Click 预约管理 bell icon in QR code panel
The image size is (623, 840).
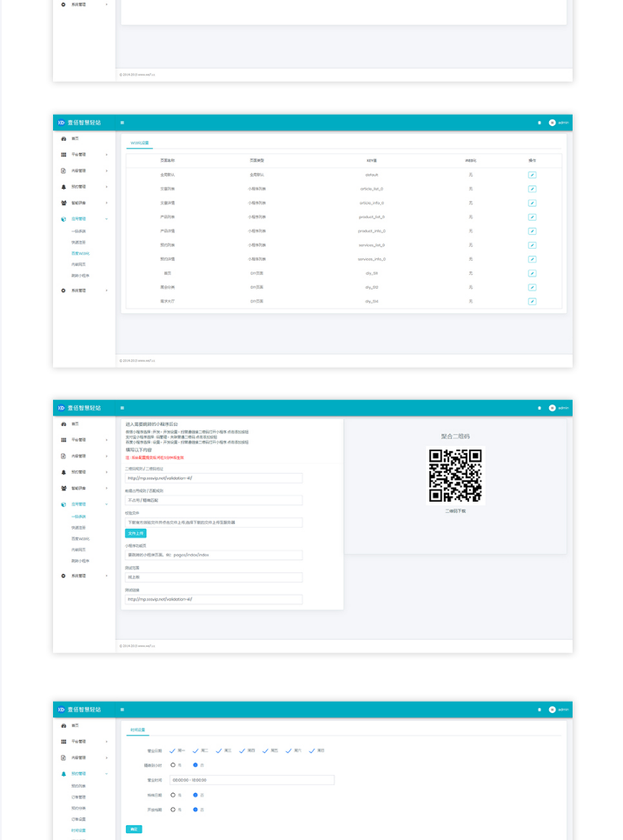(63, 472)
